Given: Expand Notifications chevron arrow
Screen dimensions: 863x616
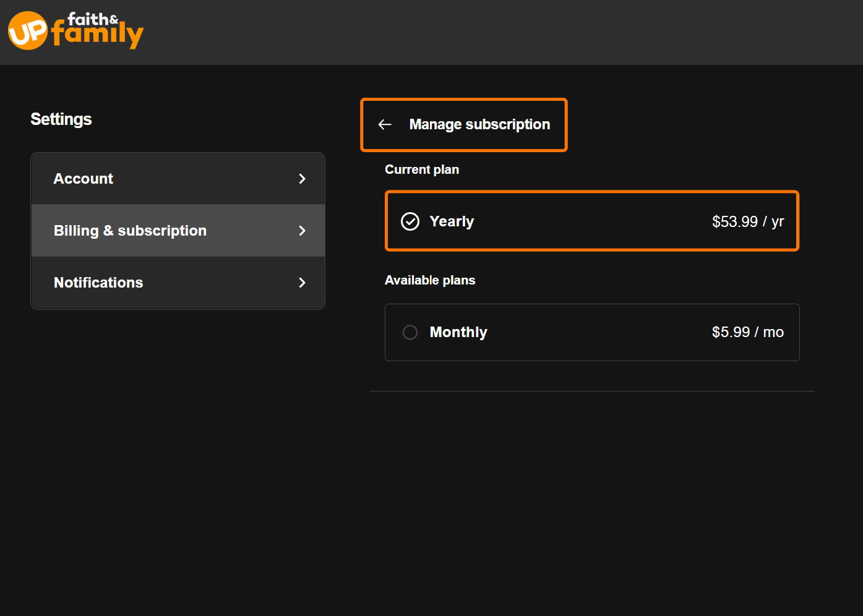Looking at the screenshot, I should pos(302,283).
